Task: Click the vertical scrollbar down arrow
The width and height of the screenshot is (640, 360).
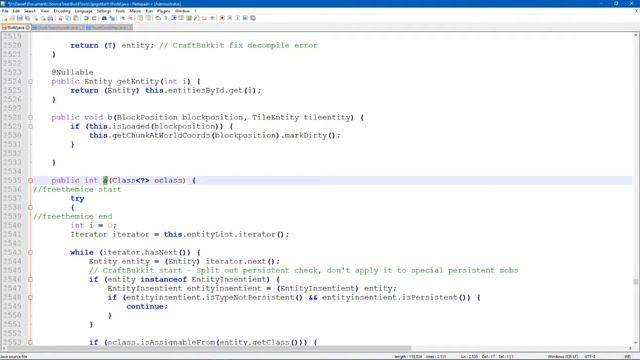Action: point(636,343)
